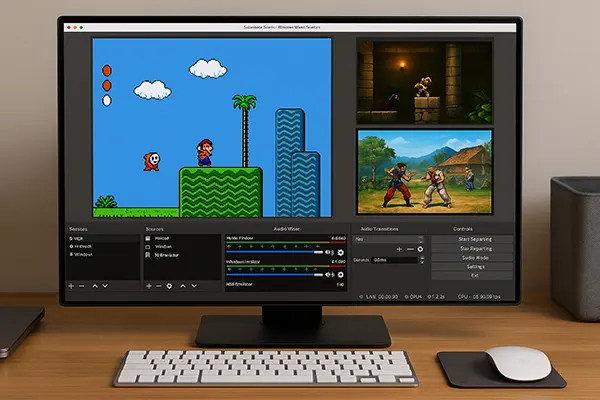
Task: Open the first Audio Mixer channel gear settings
Action: tap(341, 252)
